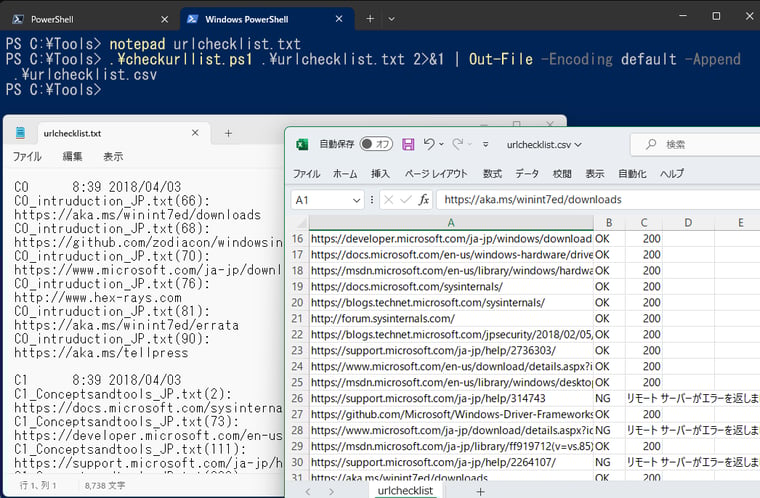
Task: Open Notepad's ファイル menu
Action: [x=27, y=157]
